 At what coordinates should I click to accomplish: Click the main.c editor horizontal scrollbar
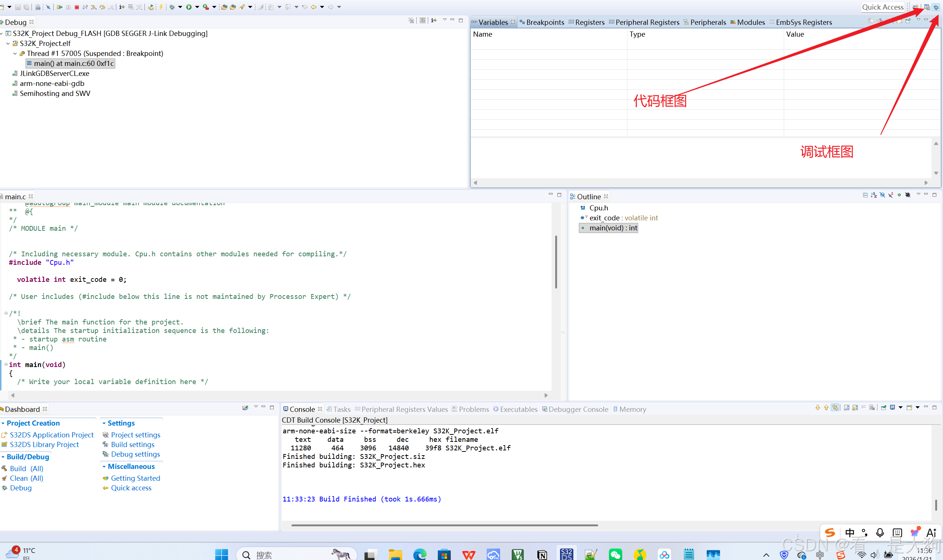(279, 396)
